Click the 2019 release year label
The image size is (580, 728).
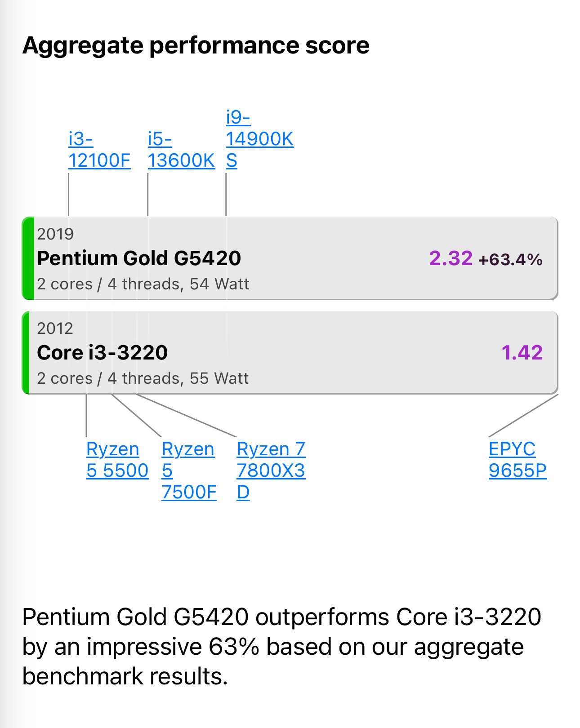(55, 234)
